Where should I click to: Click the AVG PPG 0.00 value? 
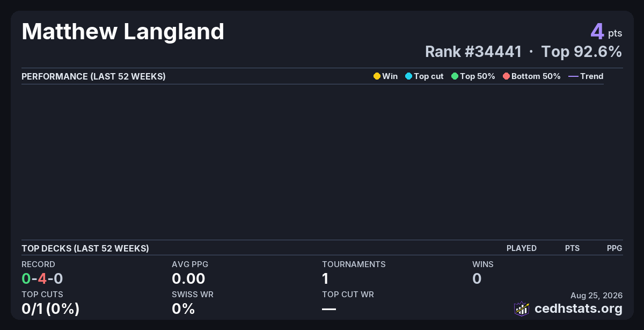(188, 278)
